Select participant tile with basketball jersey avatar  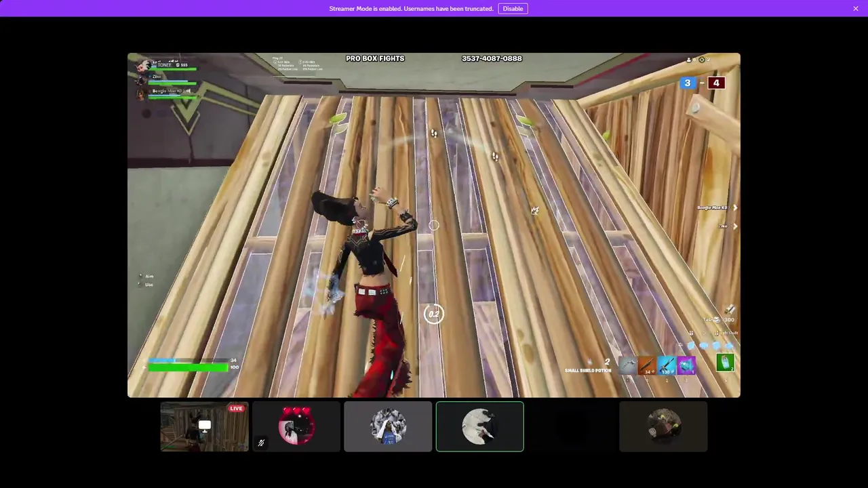click(388, 426)
